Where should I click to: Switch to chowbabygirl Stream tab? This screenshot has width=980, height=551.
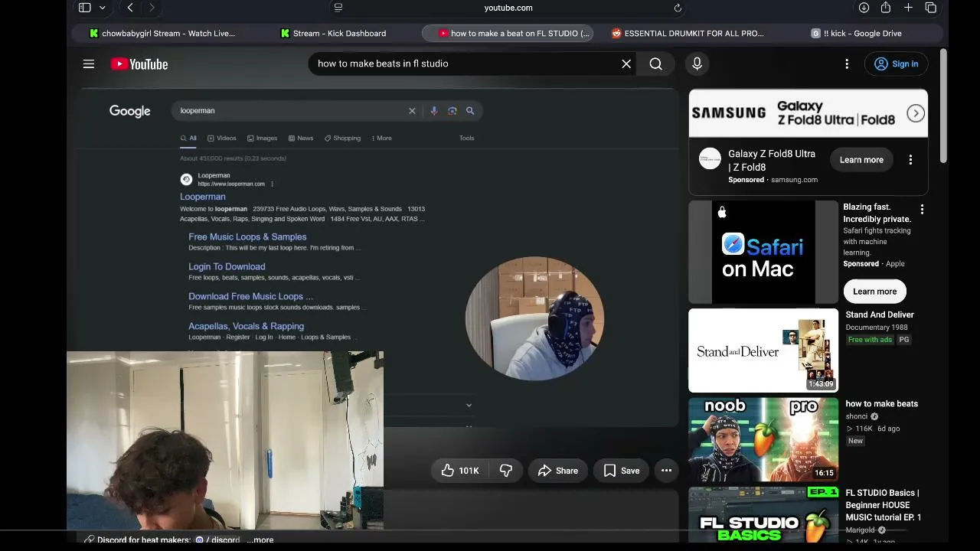pyautogui.click(x=162, y=34)
